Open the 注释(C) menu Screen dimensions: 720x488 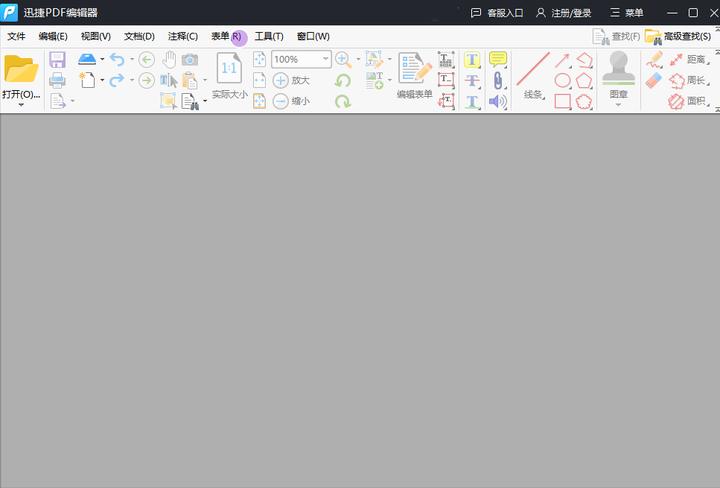(183, 37)
